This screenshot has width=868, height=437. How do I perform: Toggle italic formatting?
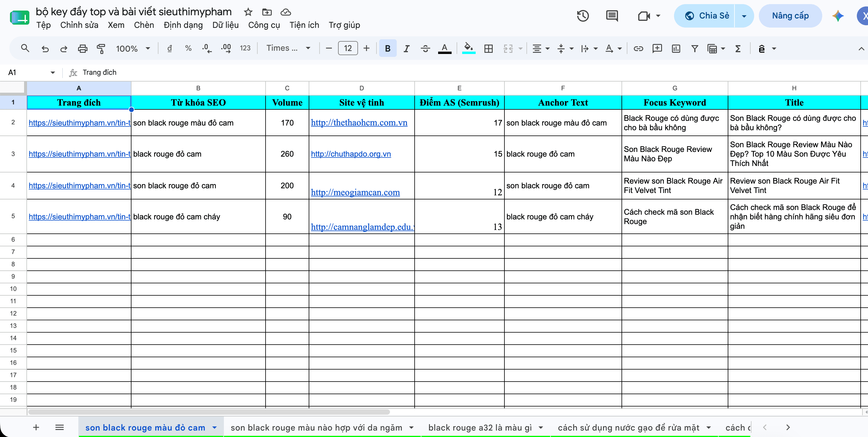406,48
